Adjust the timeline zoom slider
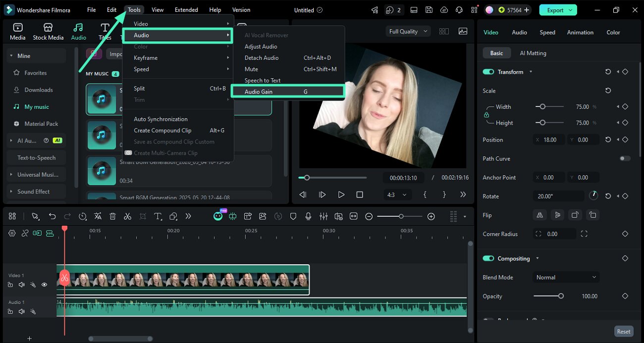 [x=400, y=216]
